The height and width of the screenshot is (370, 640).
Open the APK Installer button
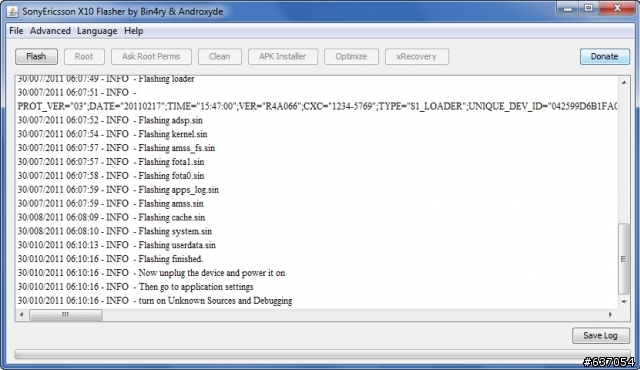pos(282,56)
